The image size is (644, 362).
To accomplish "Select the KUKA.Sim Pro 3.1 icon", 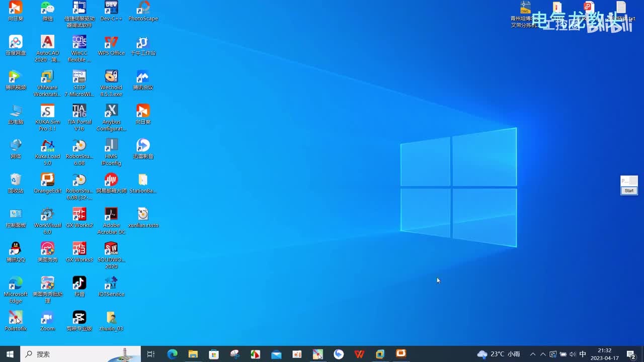I will tap(47, 118).
